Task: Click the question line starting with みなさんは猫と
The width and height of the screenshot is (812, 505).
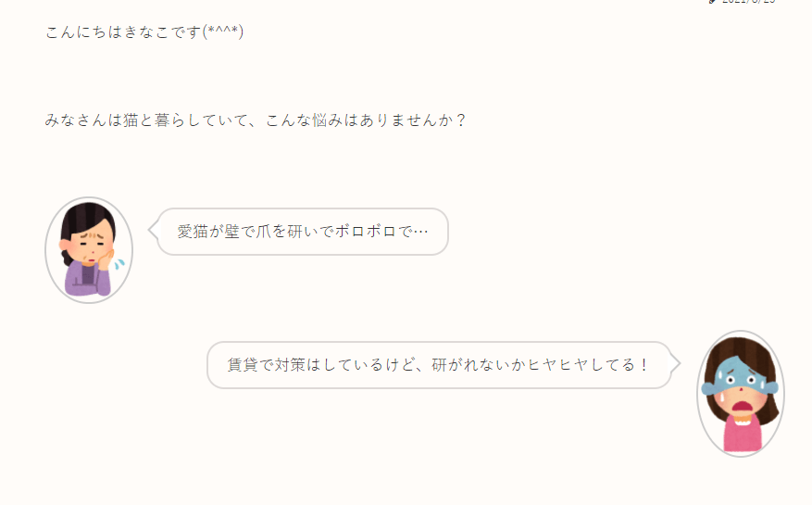Action: click(255, 120)
